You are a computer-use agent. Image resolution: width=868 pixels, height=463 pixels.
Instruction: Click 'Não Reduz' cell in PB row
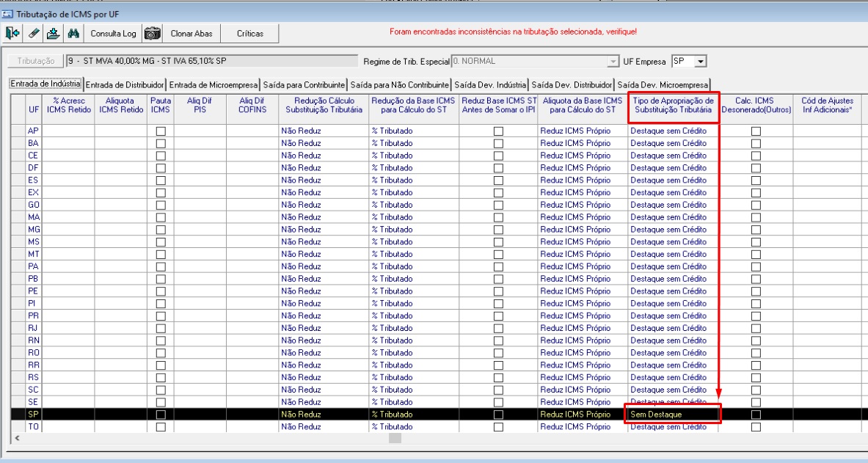324,279
